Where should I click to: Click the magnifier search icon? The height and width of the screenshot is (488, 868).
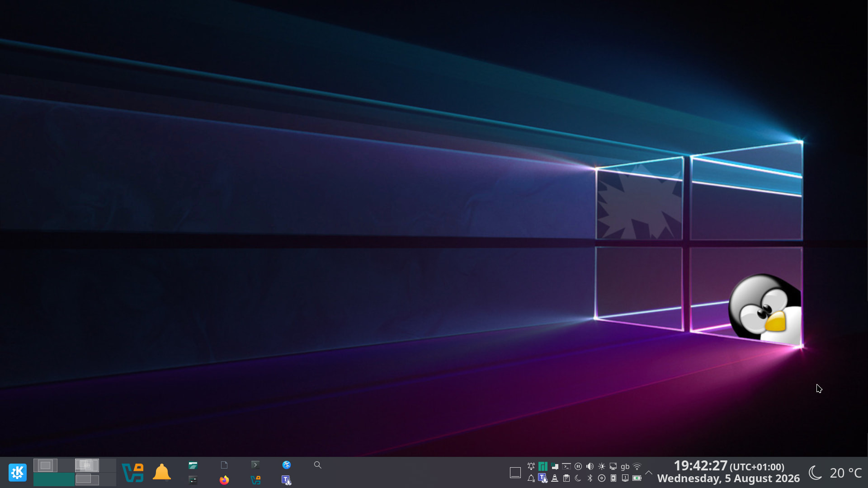(x=318, y=465)
